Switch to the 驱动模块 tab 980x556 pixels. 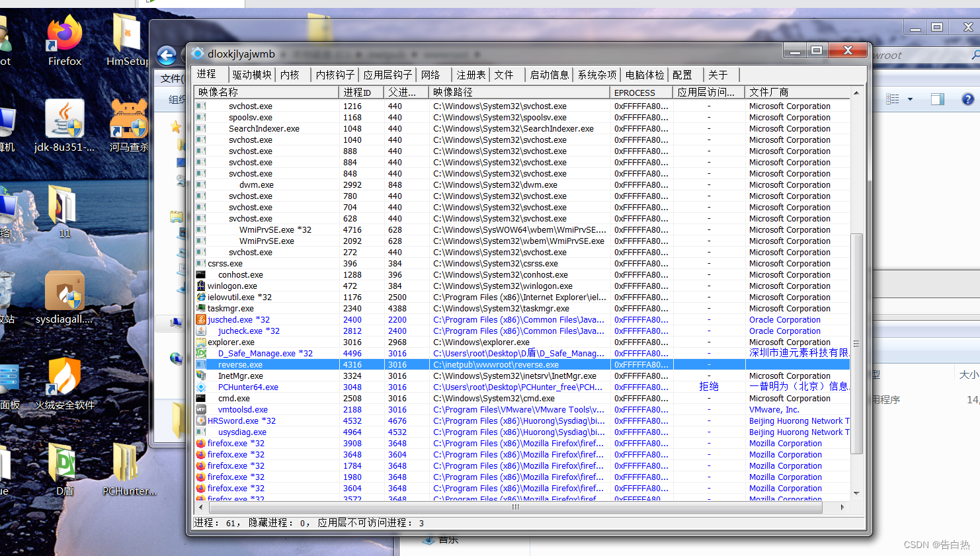(252, 75)
